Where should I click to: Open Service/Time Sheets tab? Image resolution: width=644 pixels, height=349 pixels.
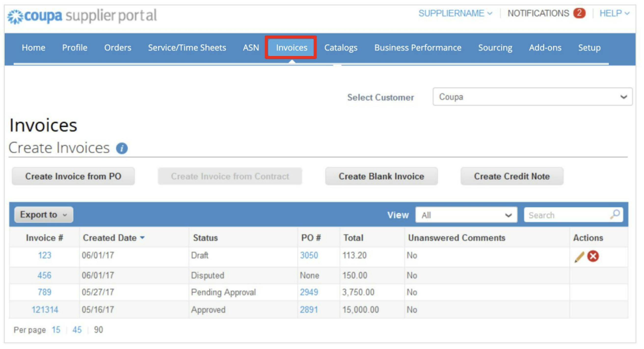(187, 48)
